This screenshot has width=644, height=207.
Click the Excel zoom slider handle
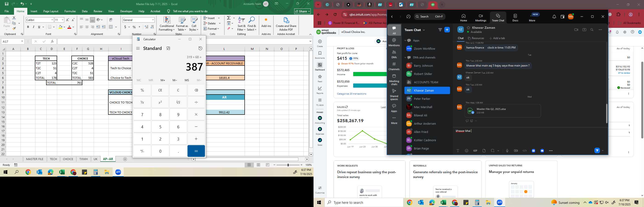[288, 165]
